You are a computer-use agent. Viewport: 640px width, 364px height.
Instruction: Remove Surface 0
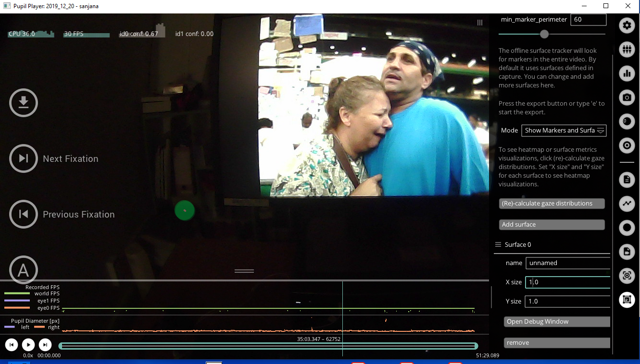[x=557, y=343]
